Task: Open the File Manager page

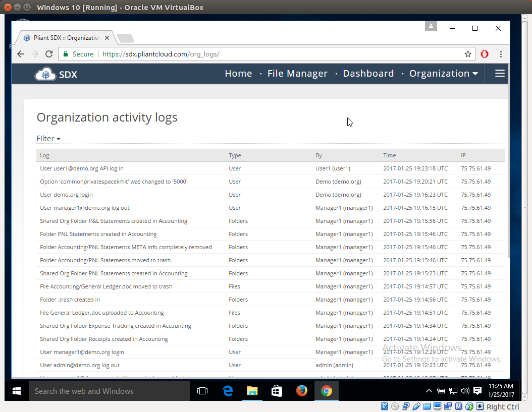Action: coord(298,74)
